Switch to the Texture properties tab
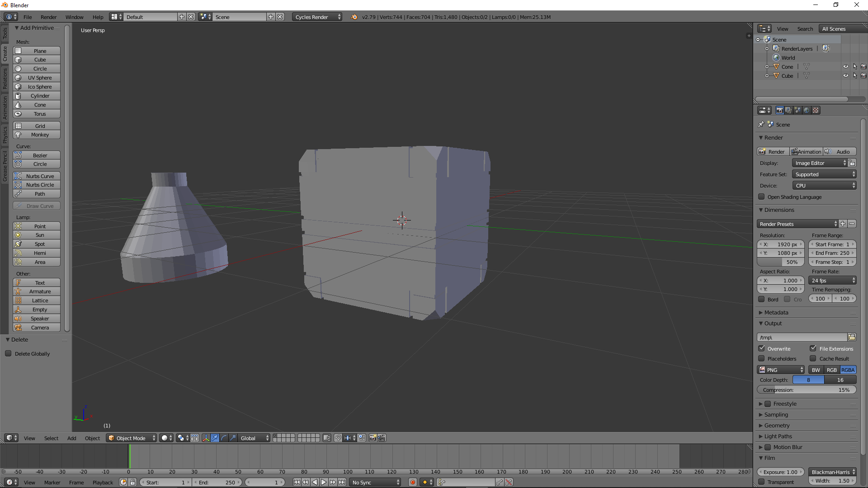 coord(816,110)
